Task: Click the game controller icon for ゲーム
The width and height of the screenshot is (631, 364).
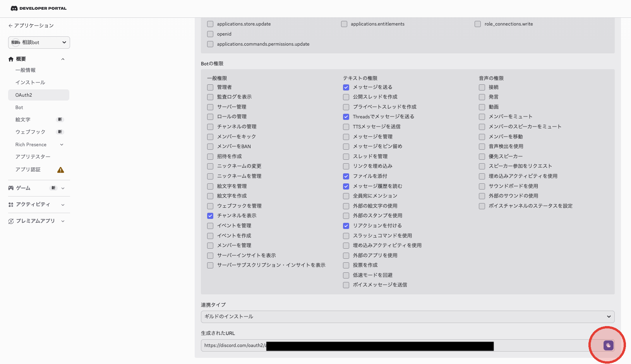Action: 11,188
